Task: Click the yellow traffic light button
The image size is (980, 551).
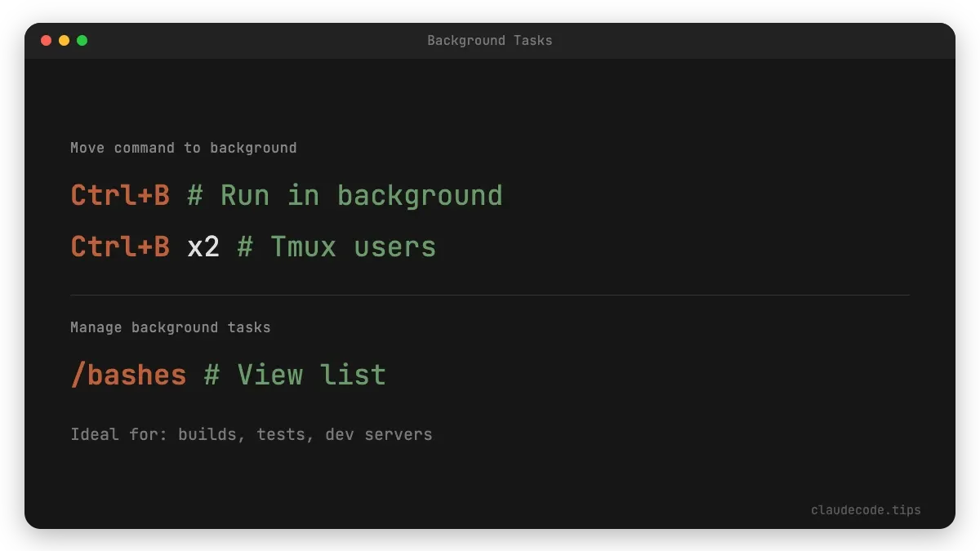Action: pyautogui.click(x=64, y=39)
